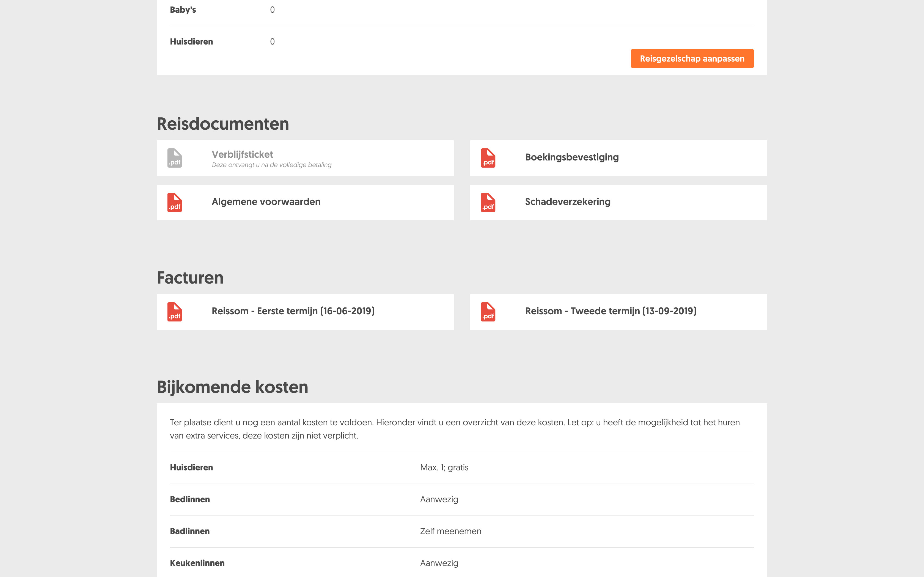Open Reissom Eerste termijn invoice

point(293,311)
